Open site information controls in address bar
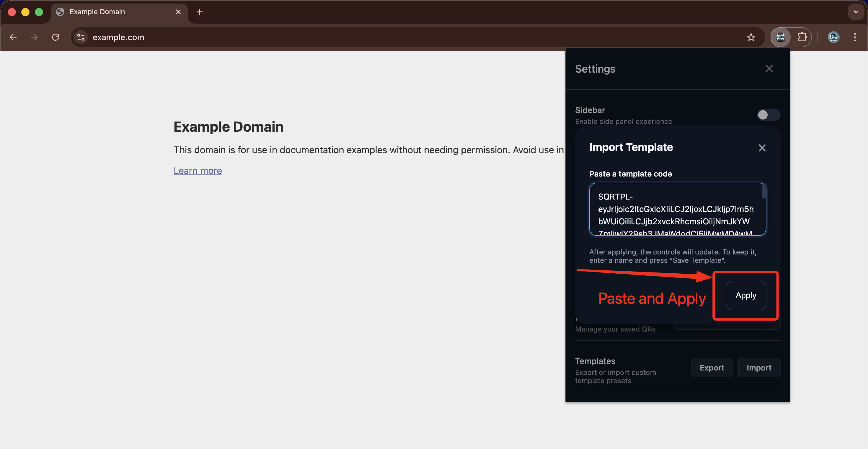 coord(81,37)
